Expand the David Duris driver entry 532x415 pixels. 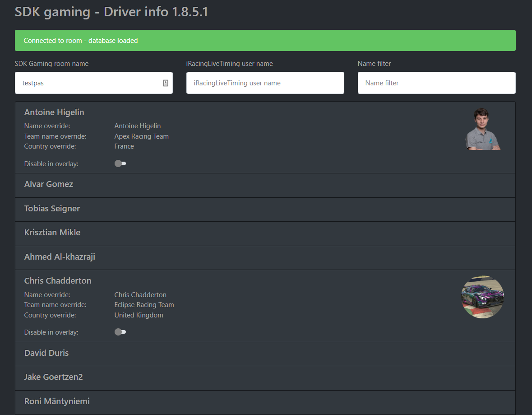[265, 354]
